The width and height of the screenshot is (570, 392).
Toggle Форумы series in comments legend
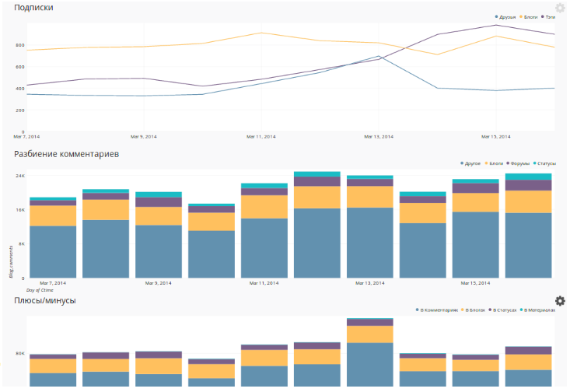coord(518,163)
